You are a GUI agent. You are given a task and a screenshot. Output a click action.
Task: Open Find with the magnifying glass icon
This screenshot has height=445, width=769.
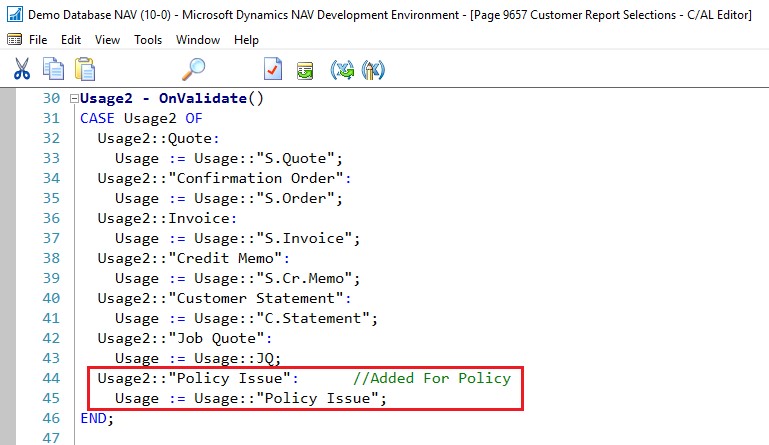(194, 69)
